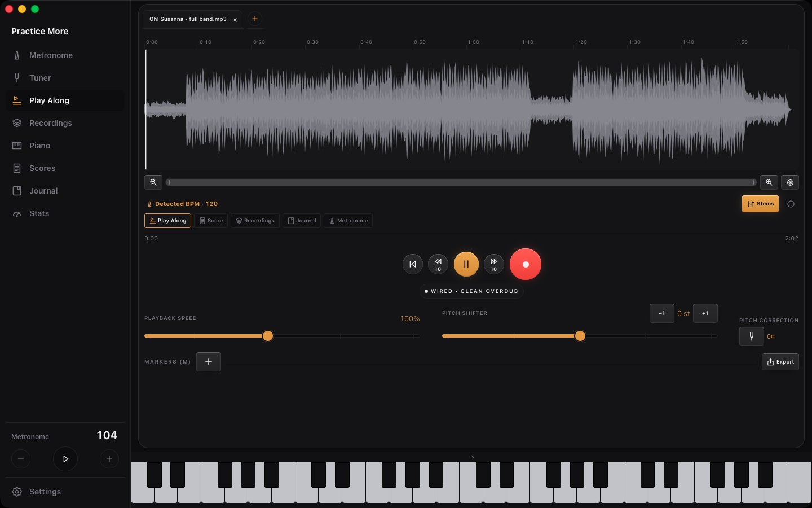Image resolution: width=812 pixels, height=508 pixels.
Task: Click the Wired Clean Overdub indicator
Action: [471, 291]
